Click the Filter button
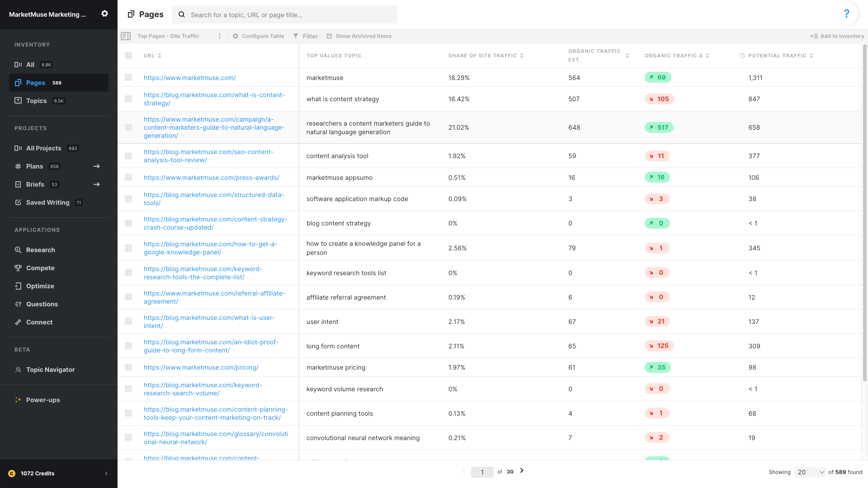The image size is (868, 488). point(305,36)
